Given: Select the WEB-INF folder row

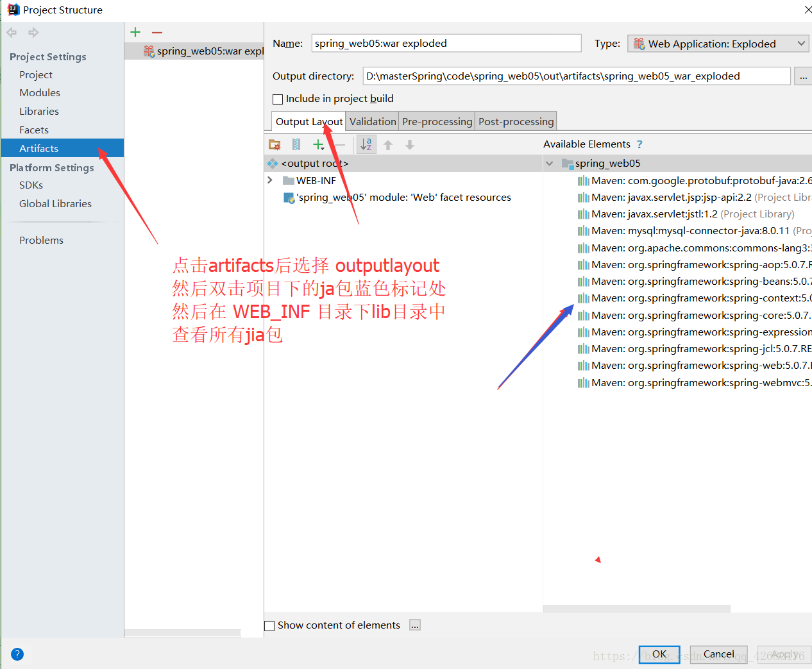Looking at the screenshot, I should [403, 181].
